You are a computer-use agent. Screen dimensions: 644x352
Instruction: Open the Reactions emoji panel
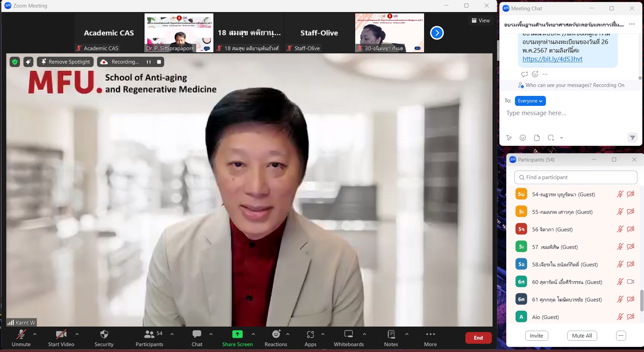click(276, 338)
